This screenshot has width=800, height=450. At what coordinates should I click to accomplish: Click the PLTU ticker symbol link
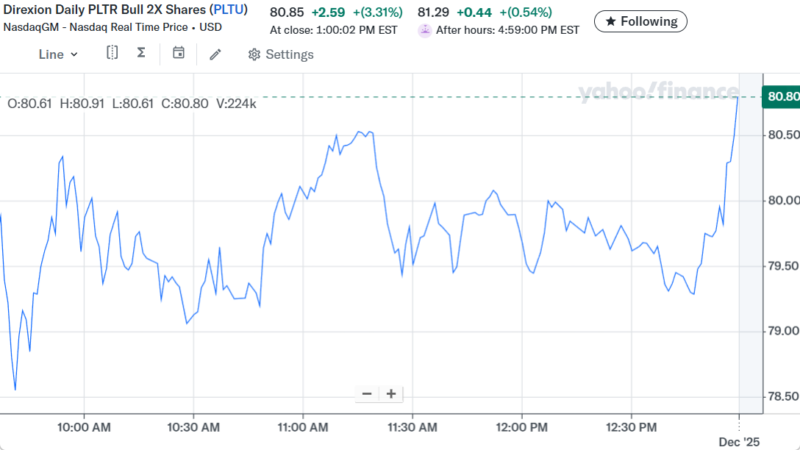[227, 11]
